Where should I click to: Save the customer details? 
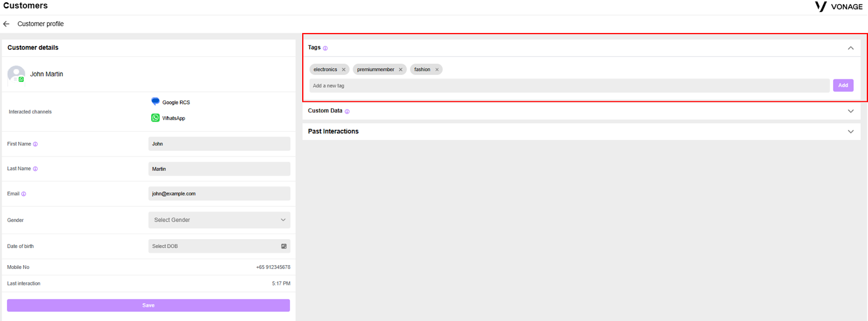tap(148, 305)
